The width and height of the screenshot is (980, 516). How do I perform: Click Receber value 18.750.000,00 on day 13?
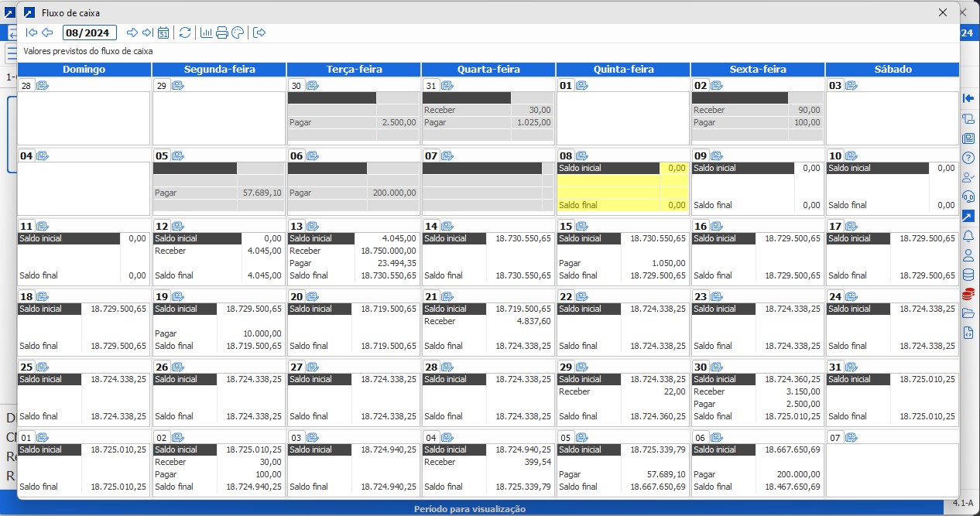tap(389, 251)
